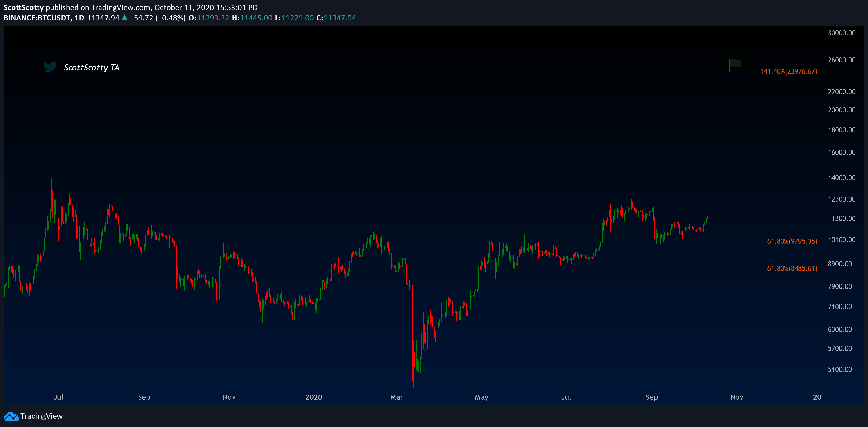This screenshot has width=868, height=427.
Task: Select the BINANCE:BTCUSDT, 1D symbol label
Action: [44, 18]
